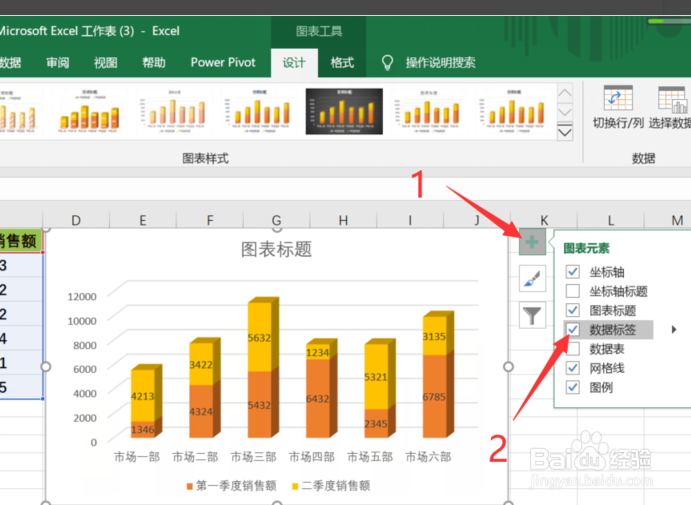The height and width of the screenshot is (505, 691).
Task: Switch to the 帮助 tab
Action: [154, 63]
